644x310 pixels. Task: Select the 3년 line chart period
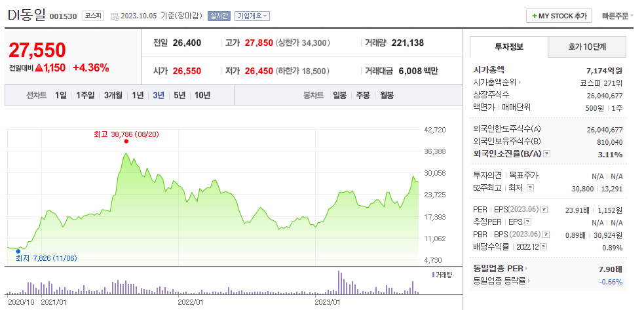tap(159, 96)
